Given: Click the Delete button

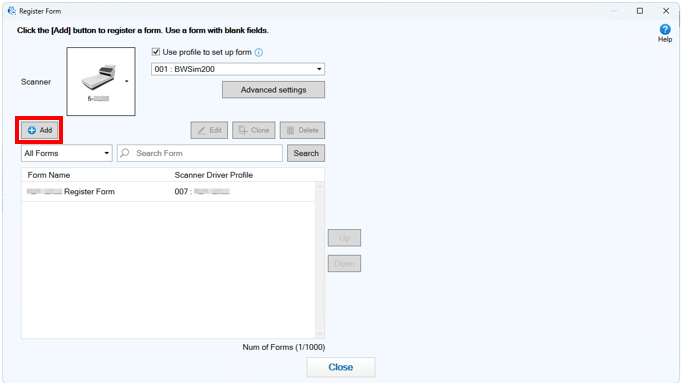Looking at the screenshot, I should (x=302, y=130).
